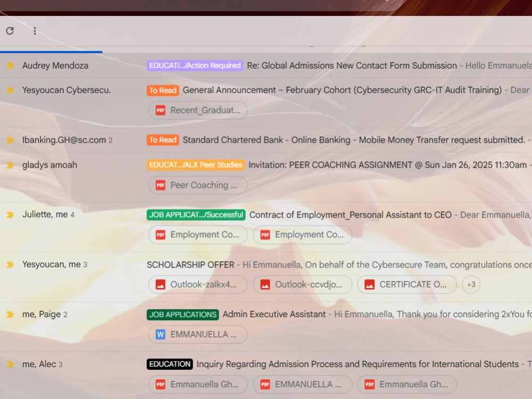The height and width of the screenshot is (399, 532).
Task: Open the EMMANUELLA ... PDF attachment in Alec email
Action: [x=302, y=385]
